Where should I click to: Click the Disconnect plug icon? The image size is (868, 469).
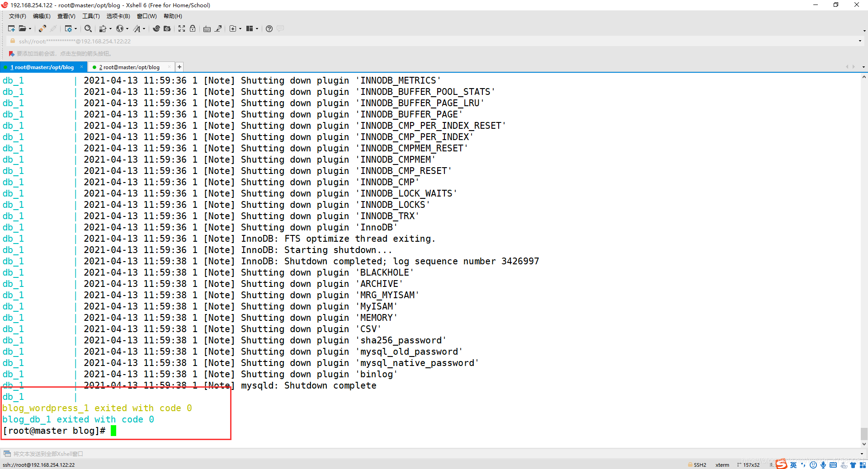(53, 28)
